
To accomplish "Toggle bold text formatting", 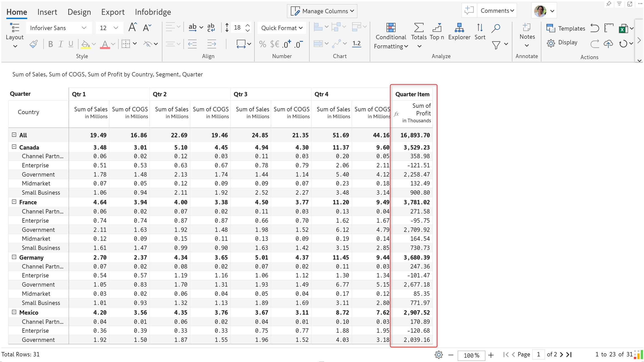I will click(50, 44).
